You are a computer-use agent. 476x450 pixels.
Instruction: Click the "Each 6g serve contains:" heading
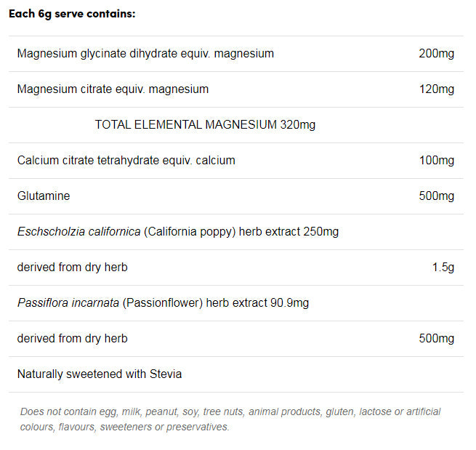(71, 14)
